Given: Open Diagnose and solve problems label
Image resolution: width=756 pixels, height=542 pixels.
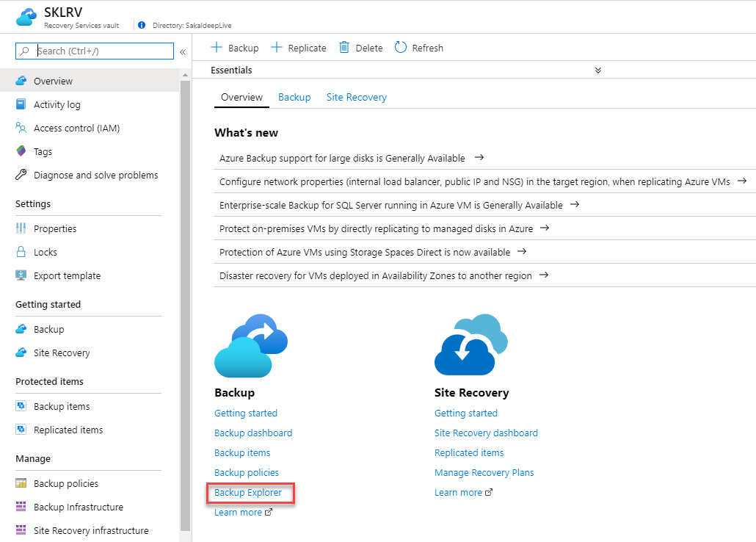Looking at the screenshot, I should point(96,176).
